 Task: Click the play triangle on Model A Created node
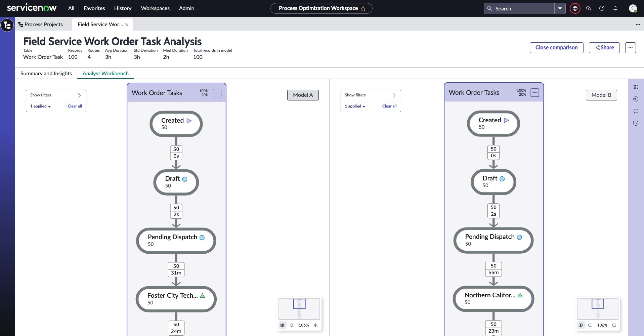coord(189,121)
